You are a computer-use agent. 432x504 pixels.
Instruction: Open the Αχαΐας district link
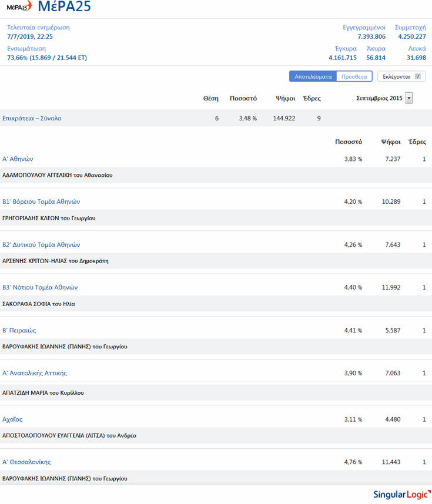point(13,419)
